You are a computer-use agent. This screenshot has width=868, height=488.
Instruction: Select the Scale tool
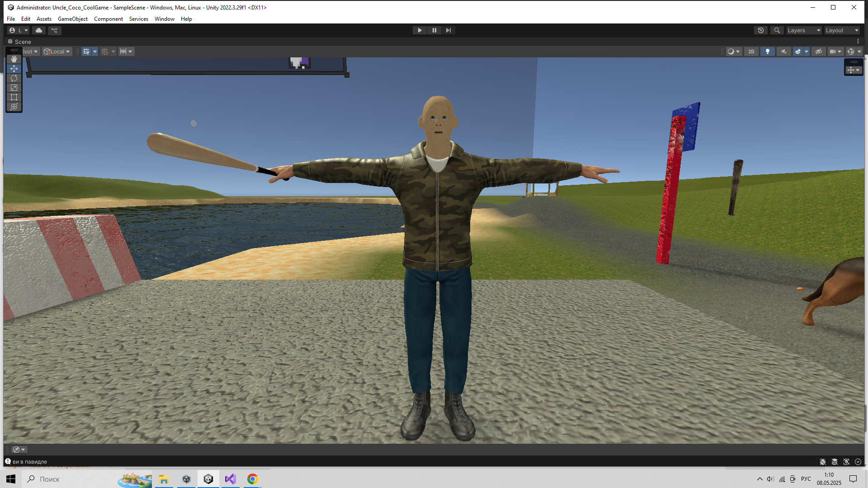(14, 88)
